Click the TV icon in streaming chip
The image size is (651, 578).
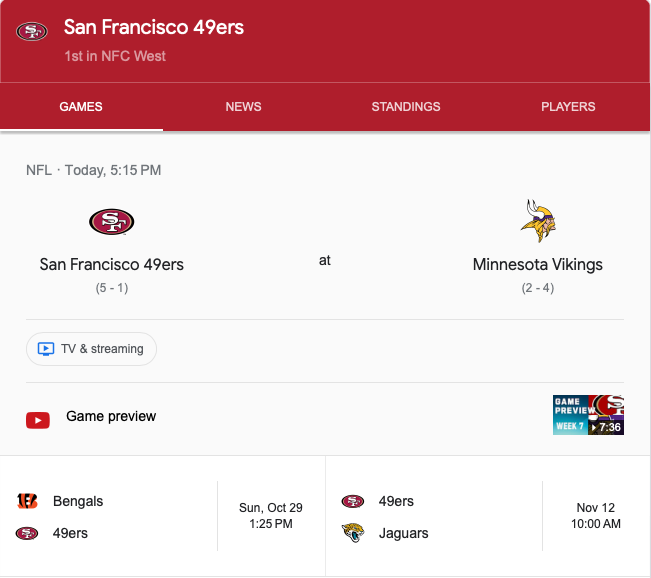pos(46,349)
